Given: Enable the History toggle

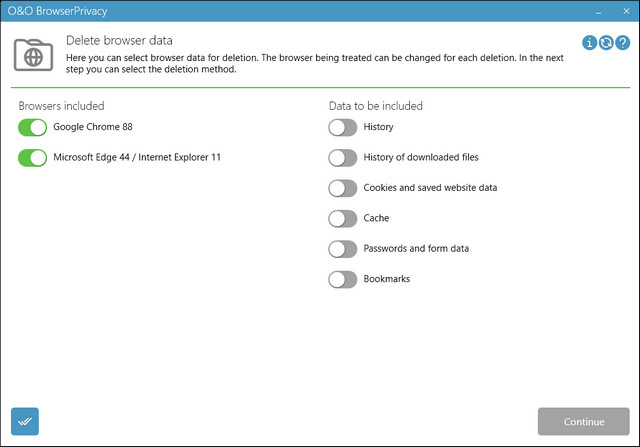Looking at the screenshot, I should pyautogui.click(x=343, y=127).
